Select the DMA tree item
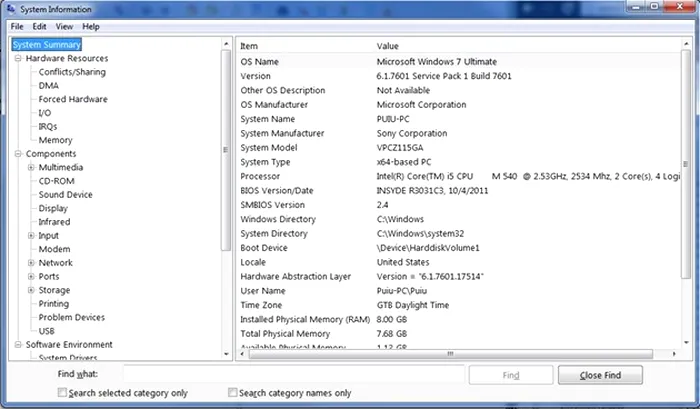The width and height of the screenshot is (700, 409). (49, 85)
